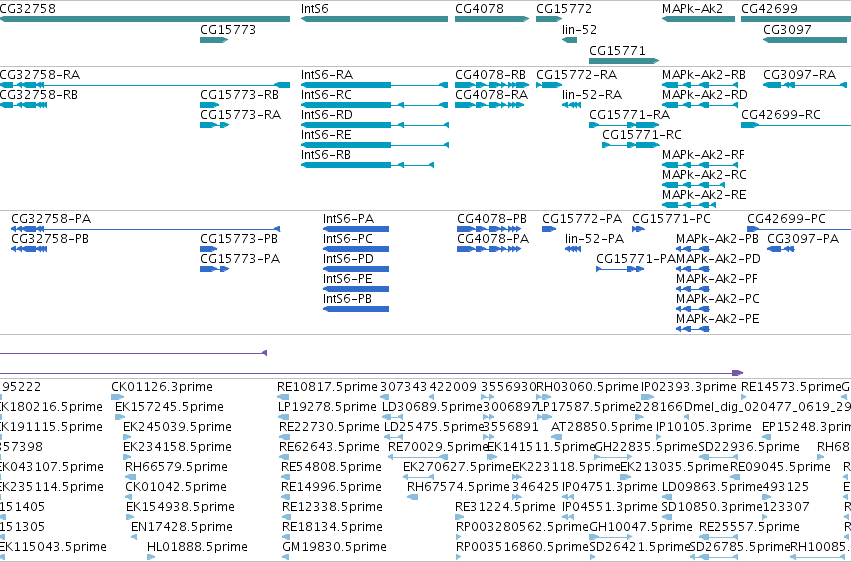Click protein CG4078-PB label
Screen dimensions: 851x562
click(492, 219)
